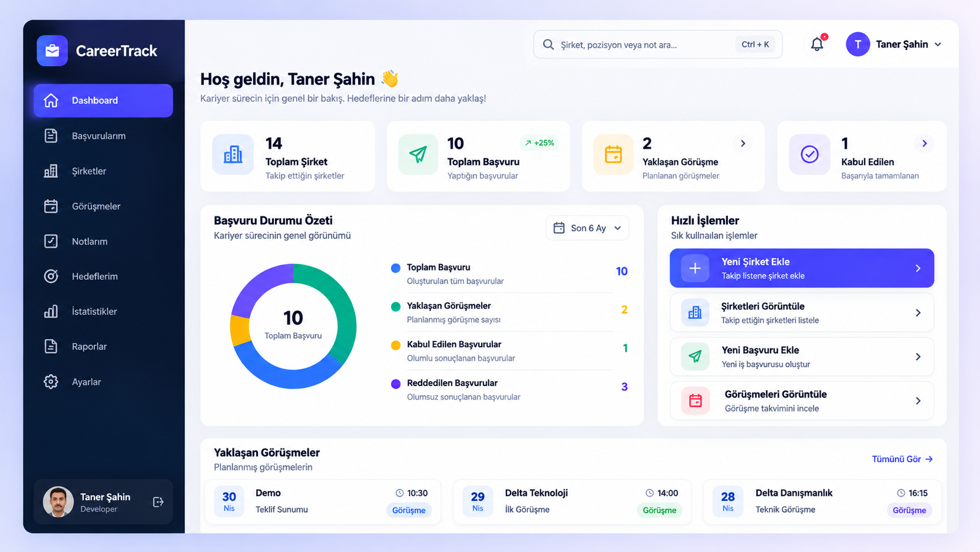
Task: Click the Toplam Başvuru paper plane icon
Action: [x=418, y=154]
